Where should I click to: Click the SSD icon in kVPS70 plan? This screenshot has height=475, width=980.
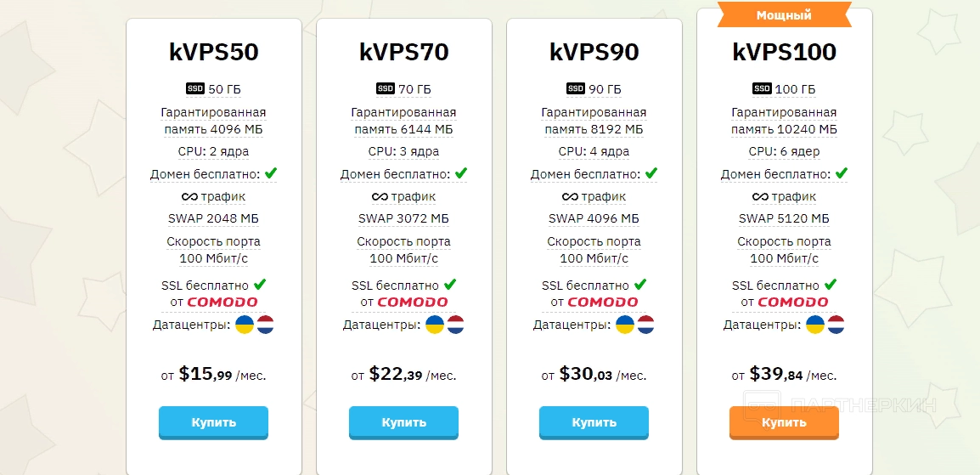pos(386,88)
